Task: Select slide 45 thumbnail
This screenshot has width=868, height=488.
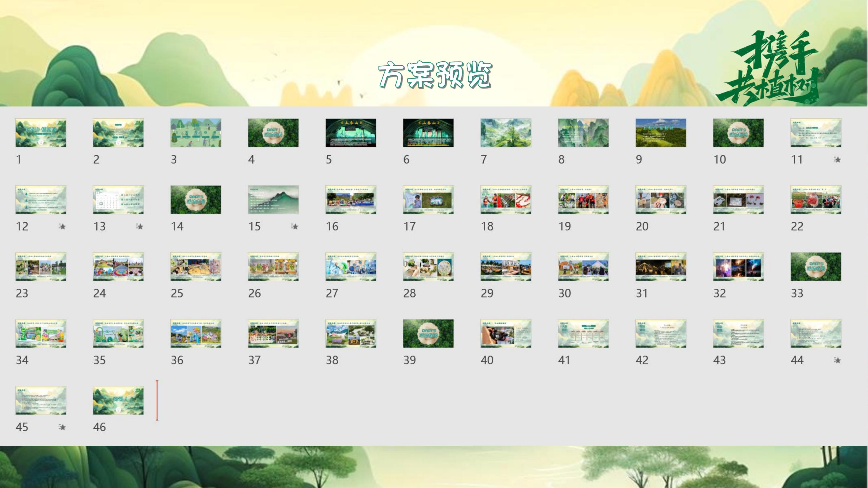Action: pos(41,400)
